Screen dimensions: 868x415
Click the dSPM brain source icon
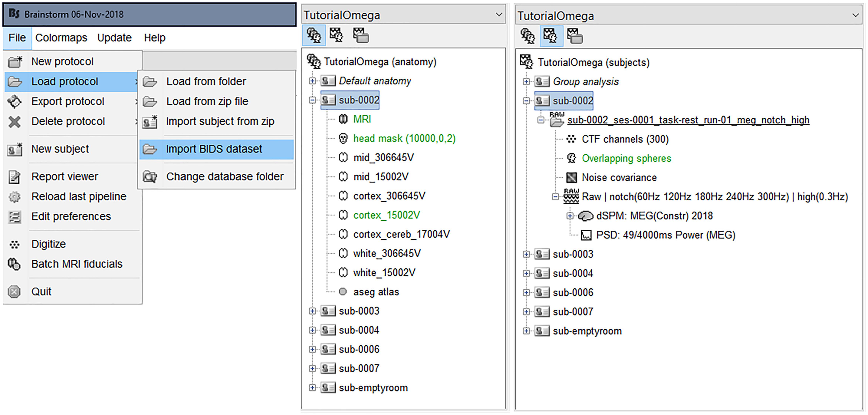click(586, 216)
